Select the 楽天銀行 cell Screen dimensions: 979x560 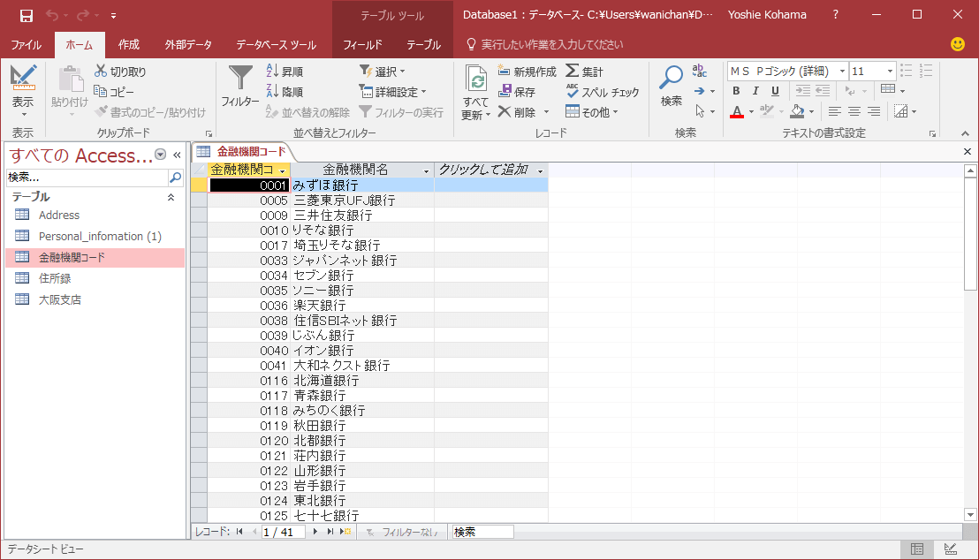click(362, 306)
